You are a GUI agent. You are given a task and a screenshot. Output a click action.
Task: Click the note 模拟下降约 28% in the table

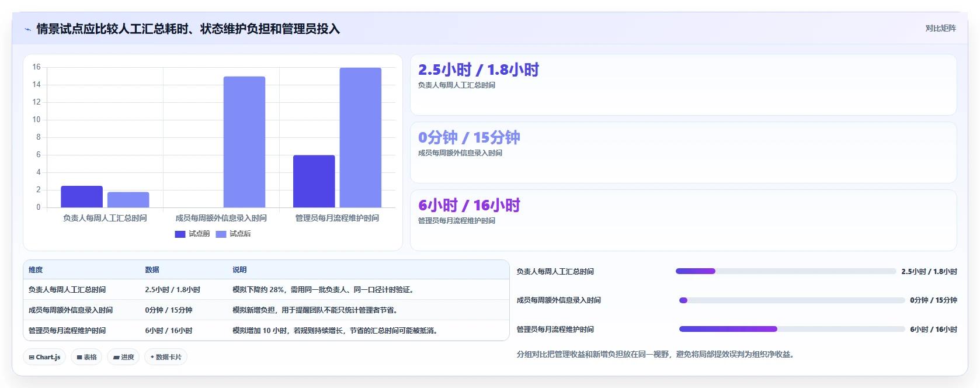point(323,290)
